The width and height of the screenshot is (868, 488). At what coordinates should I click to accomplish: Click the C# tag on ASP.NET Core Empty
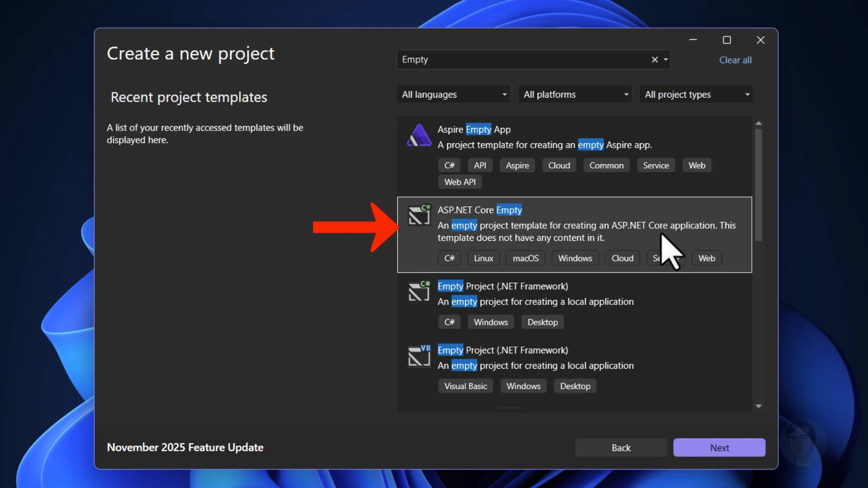449,258
